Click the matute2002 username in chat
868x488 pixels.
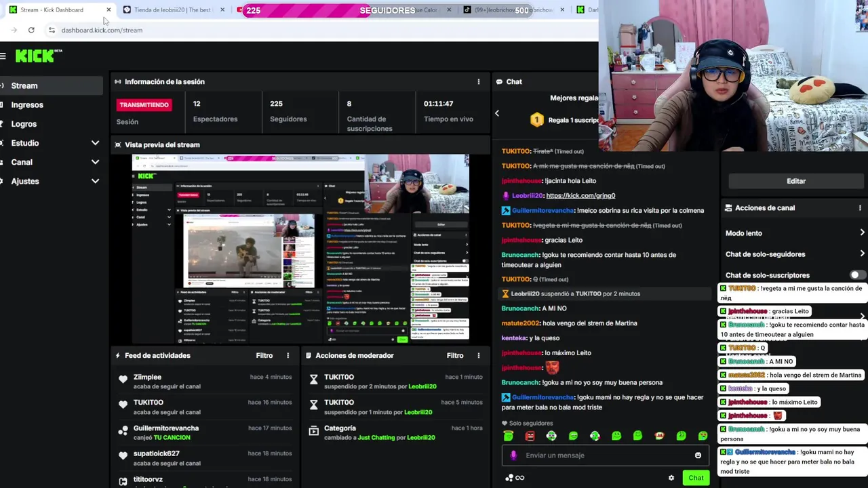(x=520, y=323)
